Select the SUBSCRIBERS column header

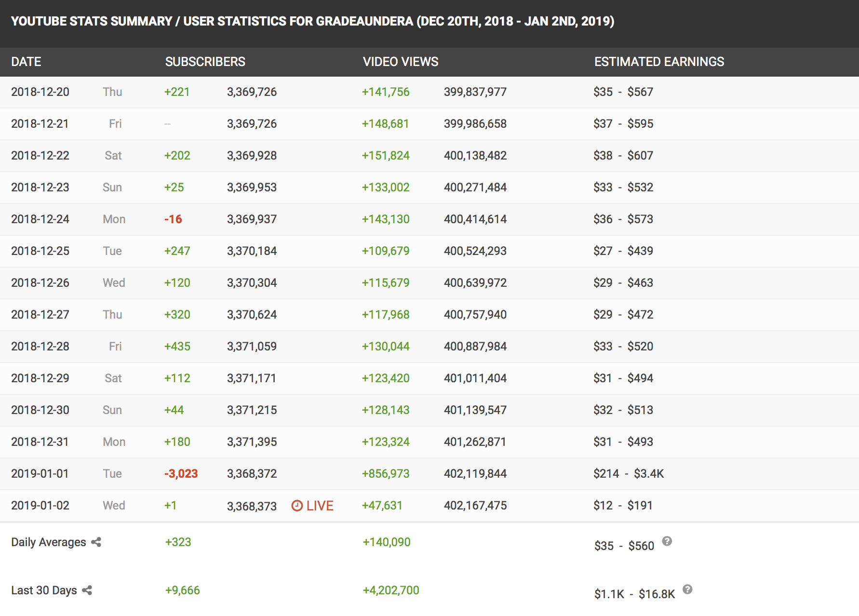tap(205, 62)
